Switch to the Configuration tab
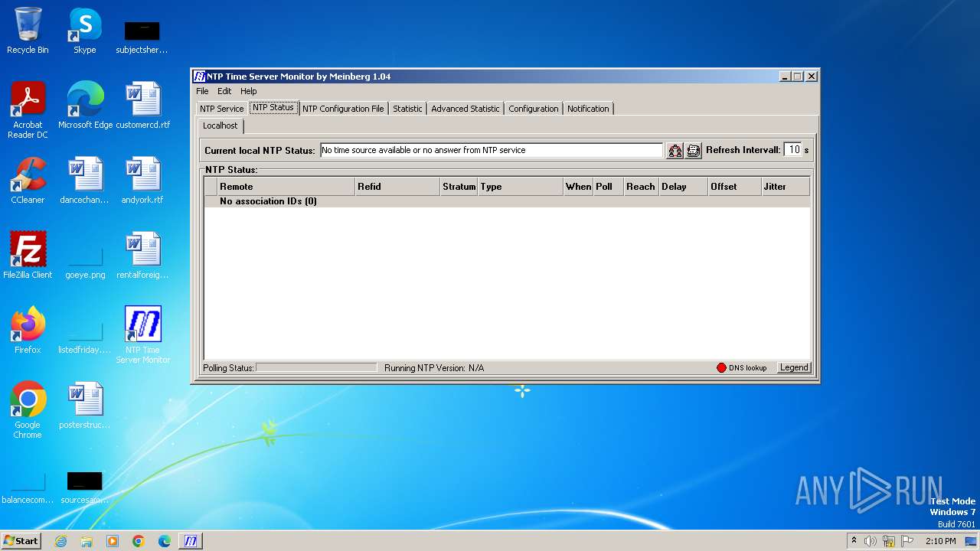This screenshot has width=980, height=551. click(x=534, y=109)
